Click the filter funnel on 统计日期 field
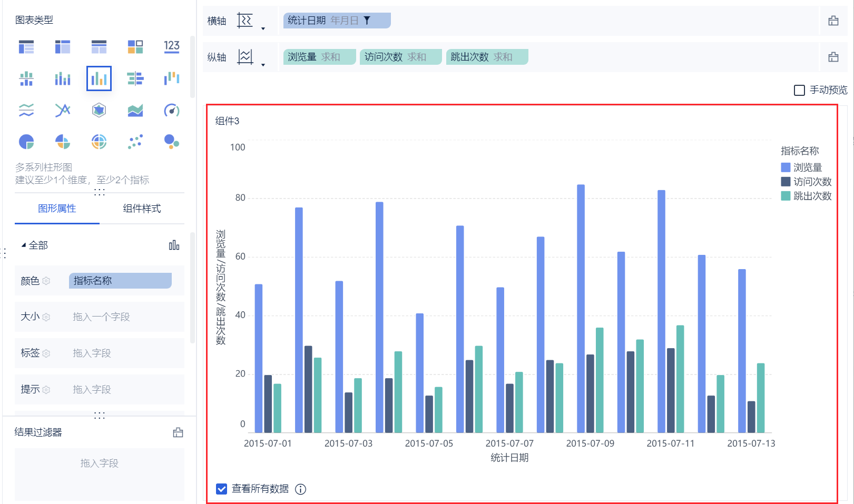The width and height of the screenshot is (854, 504). pyautogui.click(x=367, y=21)
